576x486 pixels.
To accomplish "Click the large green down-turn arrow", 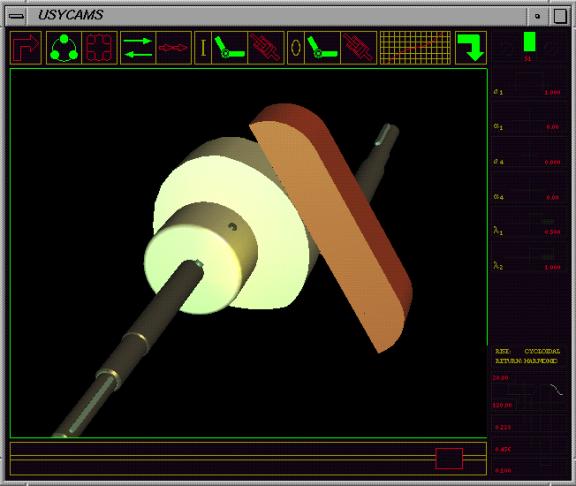I will (x=471, y=48).
